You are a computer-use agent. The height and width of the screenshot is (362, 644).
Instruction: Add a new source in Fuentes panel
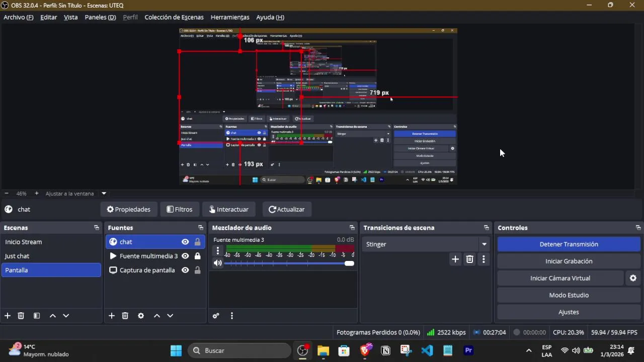coord(112,316)
